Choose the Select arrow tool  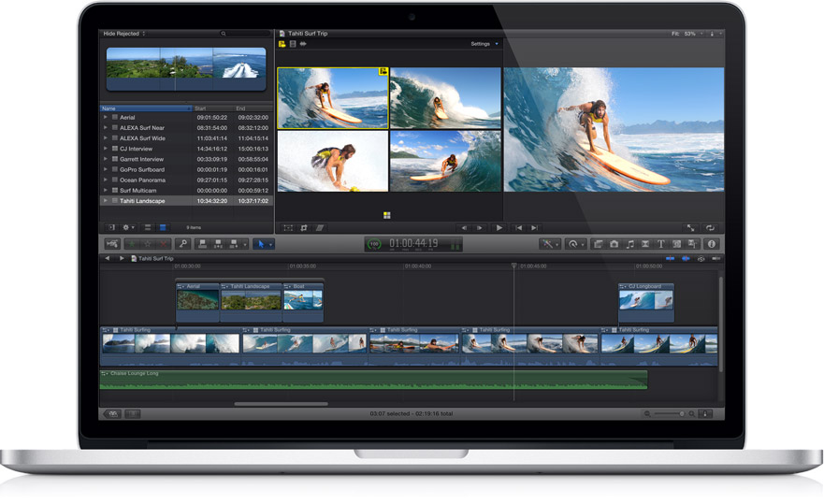pyautogui.click(x=262, y=244)
